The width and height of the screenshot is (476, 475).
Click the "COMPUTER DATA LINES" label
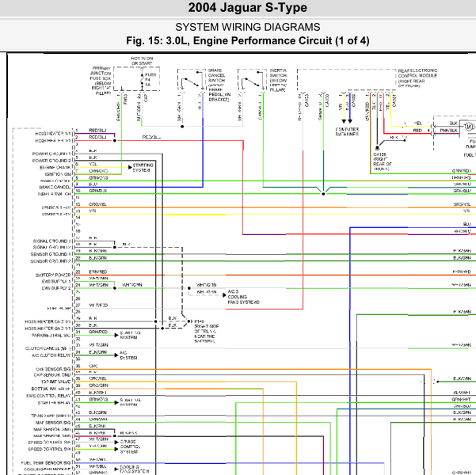347,131
